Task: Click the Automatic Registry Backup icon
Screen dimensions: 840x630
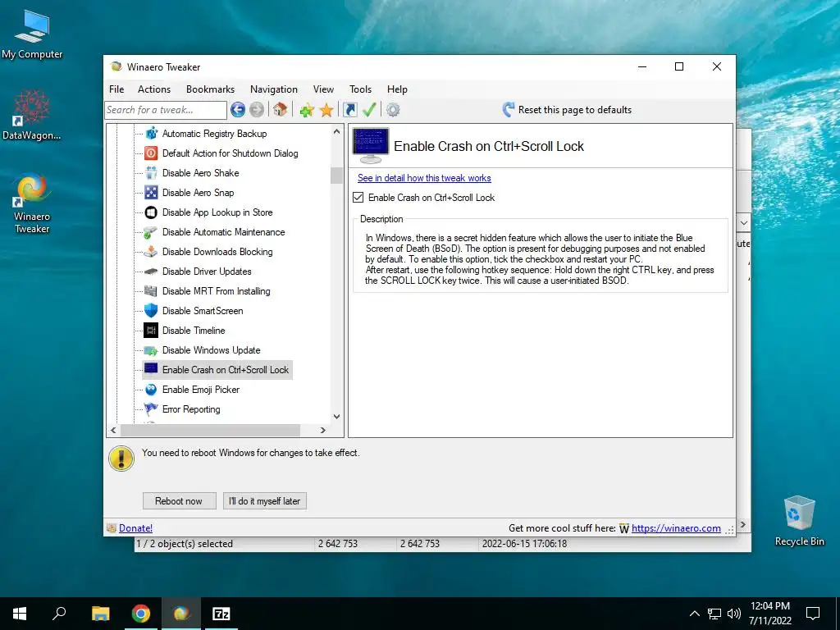Action: click(x=151, y=134)
